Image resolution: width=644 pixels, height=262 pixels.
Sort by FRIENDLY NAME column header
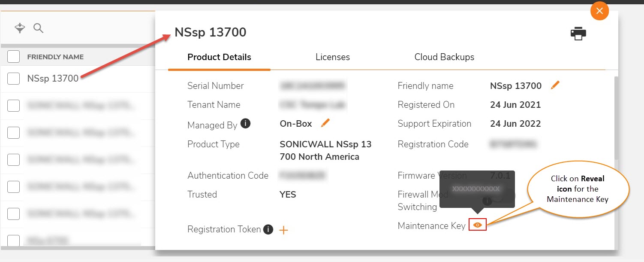click(55, 57)
